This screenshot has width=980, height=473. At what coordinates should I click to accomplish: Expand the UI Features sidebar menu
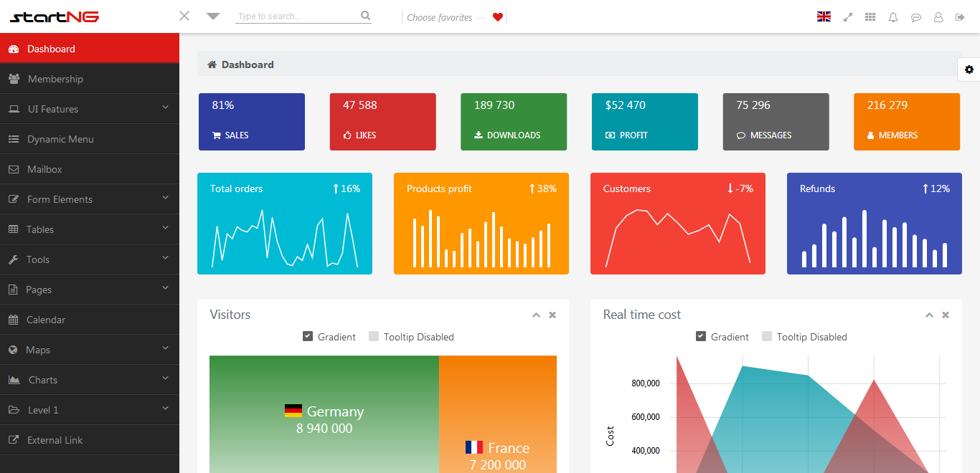pyautogui.click(x=89, y=109)
